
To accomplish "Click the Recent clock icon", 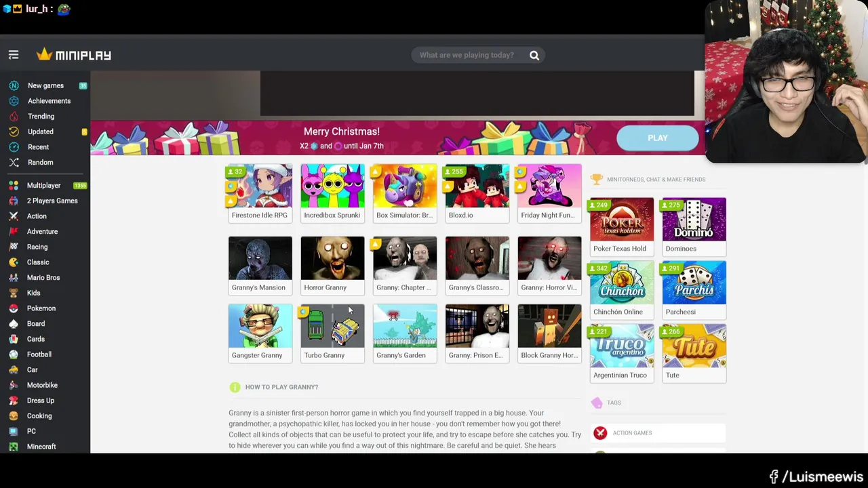I will pos(14,147).
